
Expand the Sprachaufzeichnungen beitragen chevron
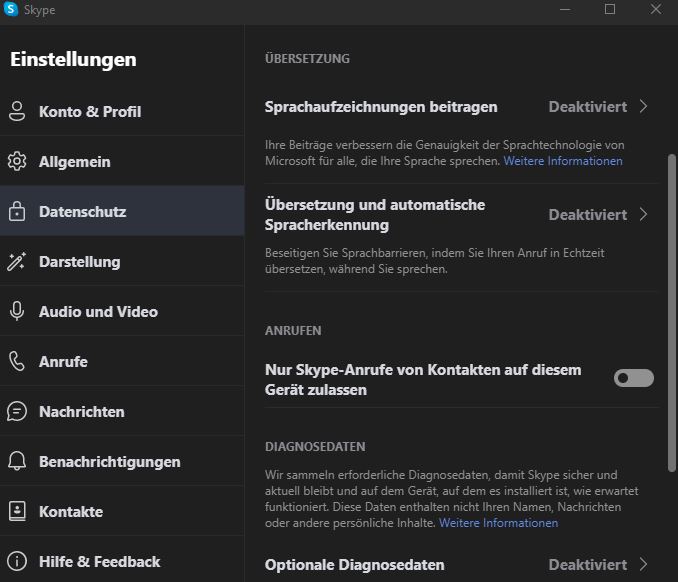click(x=644, y=107)
